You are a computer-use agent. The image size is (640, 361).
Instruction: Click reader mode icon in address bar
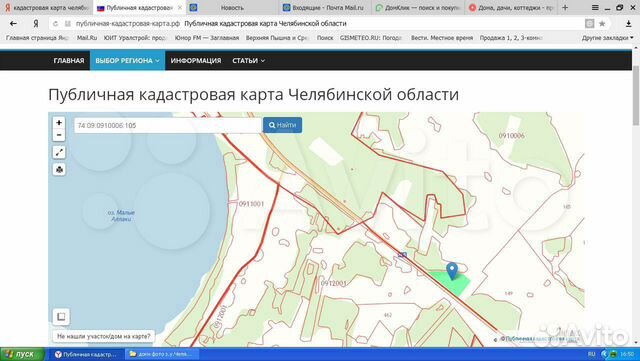click(x=589, y=24)
